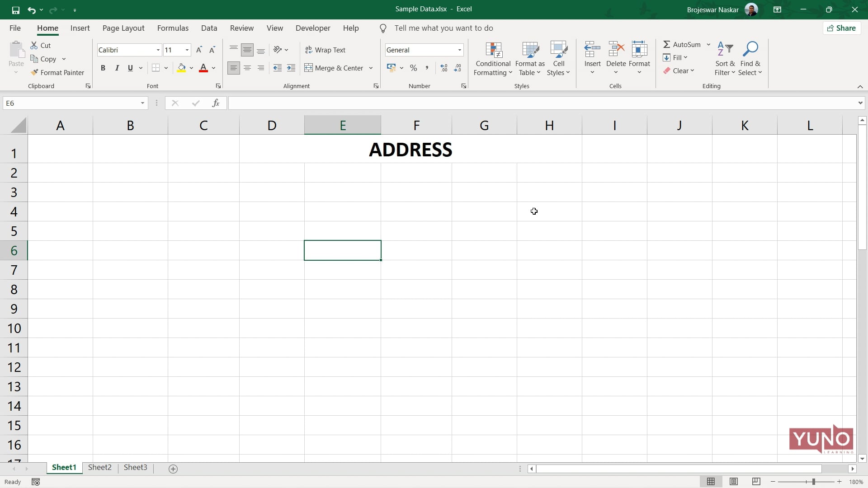Click the Delete cells icon
The width and height of the screenshot is (868, 488).
tap(616, 49)
